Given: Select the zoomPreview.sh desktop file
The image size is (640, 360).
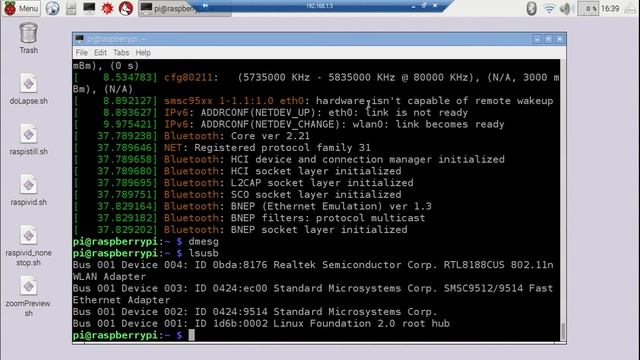Looking at the screenshot, I should (29, 296).
